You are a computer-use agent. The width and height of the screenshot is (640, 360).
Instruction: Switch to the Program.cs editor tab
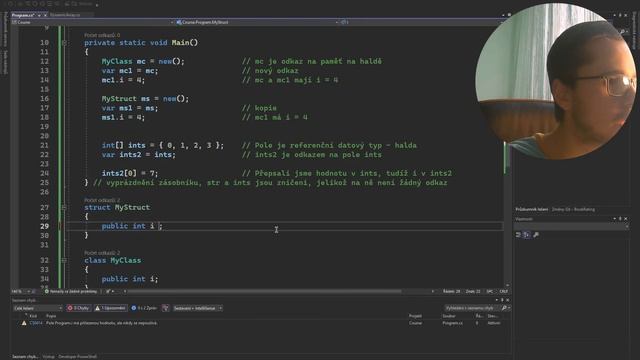tap(23, 15)
